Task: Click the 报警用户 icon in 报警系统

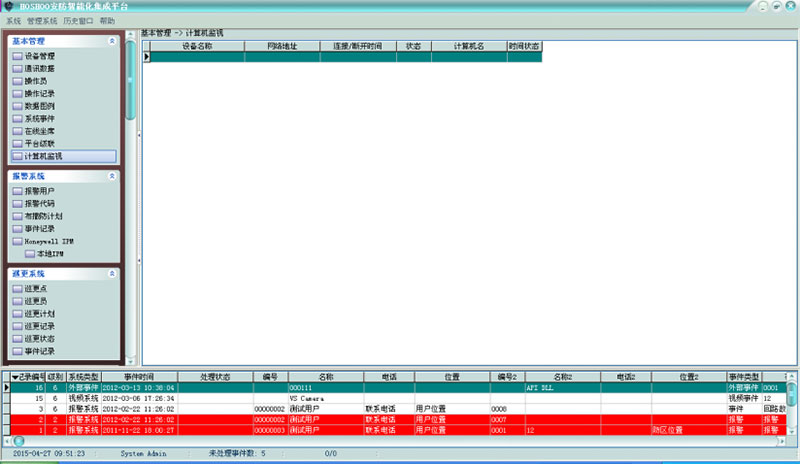Action: click(x=17, y=190)
